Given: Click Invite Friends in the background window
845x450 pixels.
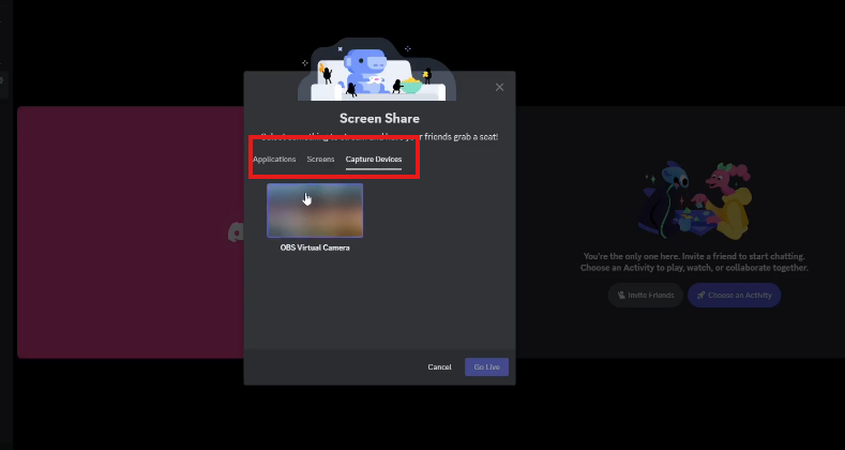Looking at the screenshot, I should pyautogui.click(x=646, y=295).
